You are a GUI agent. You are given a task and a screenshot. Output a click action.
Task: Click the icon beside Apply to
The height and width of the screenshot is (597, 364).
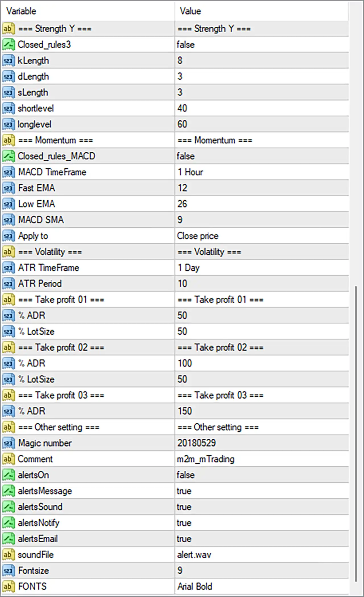coord(9,236)
